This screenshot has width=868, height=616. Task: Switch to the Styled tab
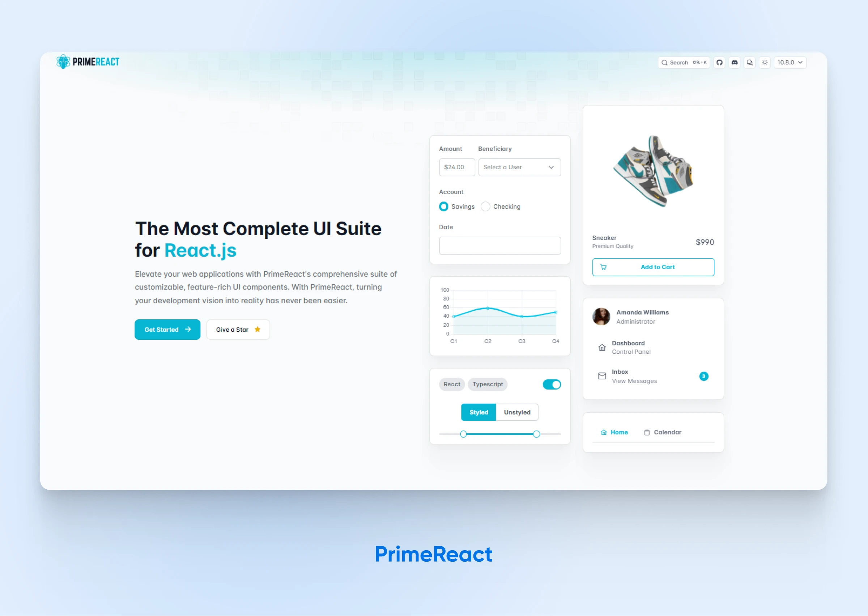tap(479, 412)
